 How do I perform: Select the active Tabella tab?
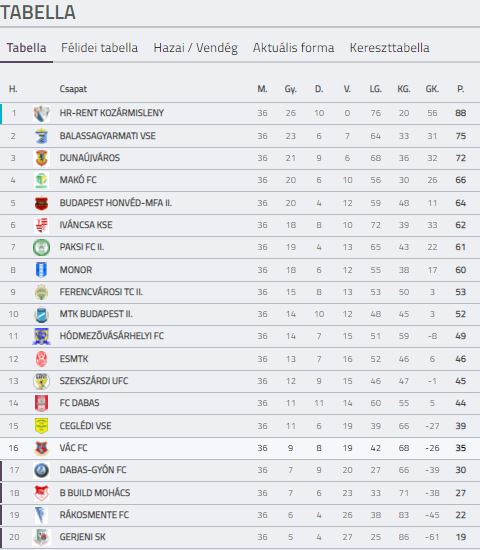[26, 48]
